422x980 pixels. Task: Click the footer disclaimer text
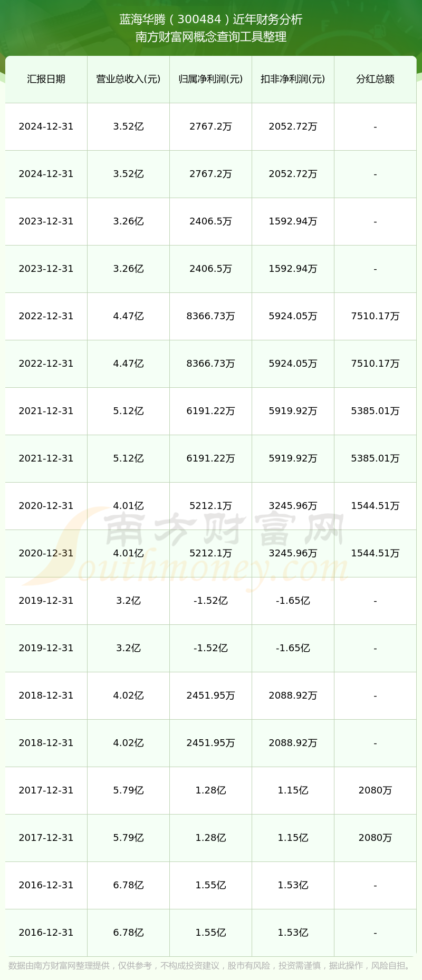coord(211,966)
